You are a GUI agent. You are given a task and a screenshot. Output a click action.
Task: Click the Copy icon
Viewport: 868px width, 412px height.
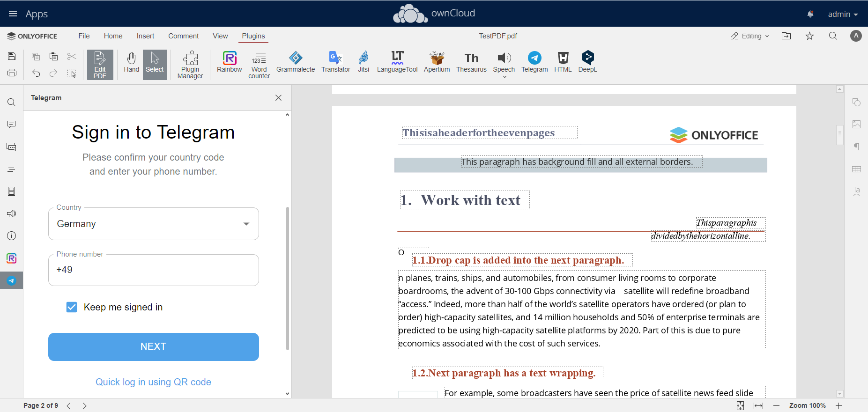click(36, 56)
